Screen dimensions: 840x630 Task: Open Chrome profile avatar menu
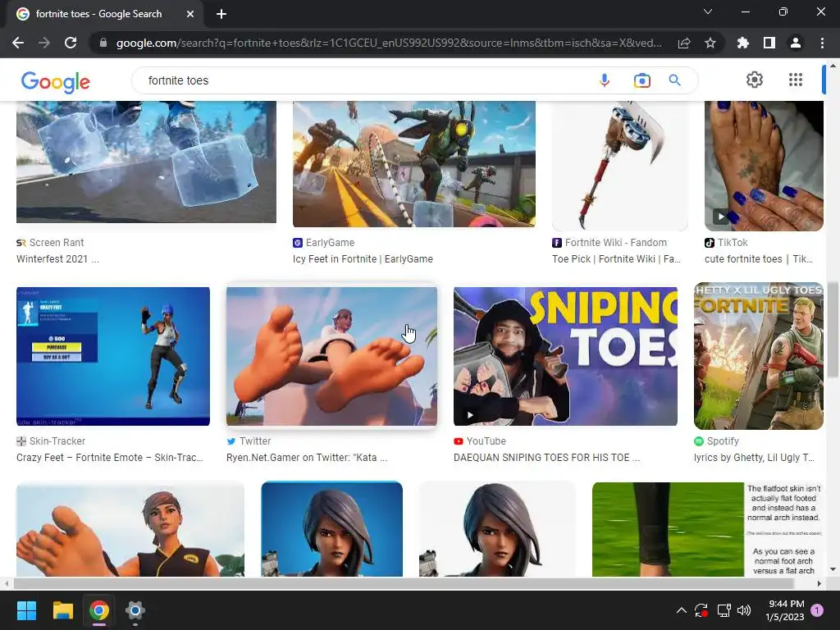tap(796, 43)
